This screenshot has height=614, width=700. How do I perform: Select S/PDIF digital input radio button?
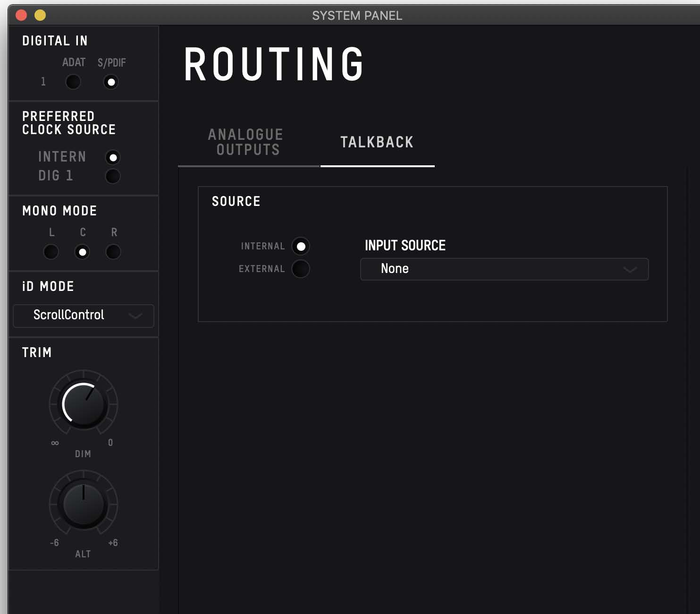(111, 82)
